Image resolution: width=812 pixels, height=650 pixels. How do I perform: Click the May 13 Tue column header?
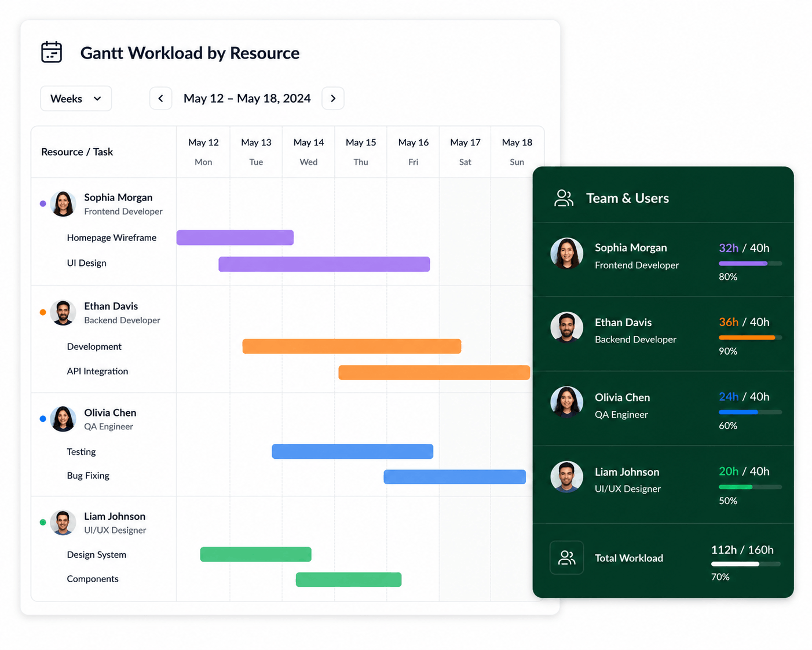point(256,152)
